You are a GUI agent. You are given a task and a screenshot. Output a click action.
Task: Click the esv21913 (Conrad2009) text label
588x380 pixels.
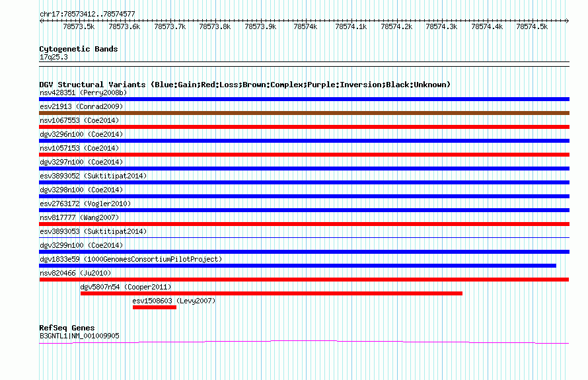pyautogui.click(x=81, y=106)
